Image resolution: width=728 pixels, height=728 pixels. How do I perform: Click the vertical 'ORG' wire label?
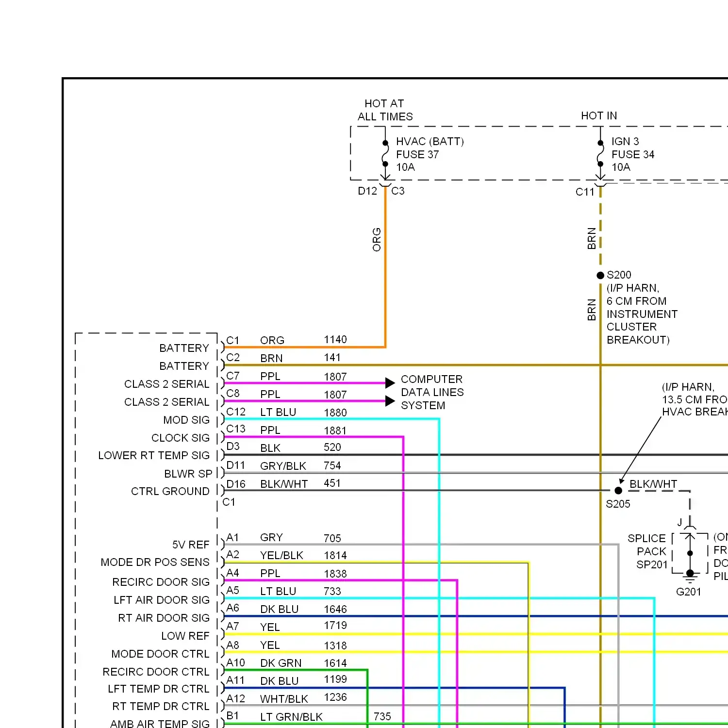click(x=377, y=240)
